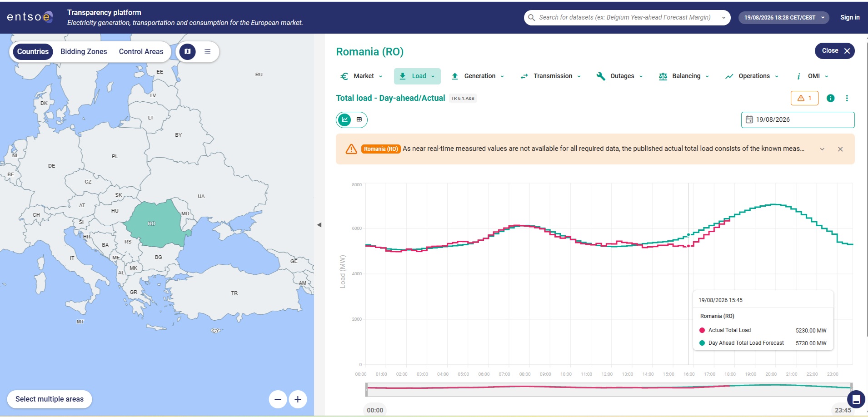Zoom in the map
This screenshot has width=868, height=417.
(298, 399)
